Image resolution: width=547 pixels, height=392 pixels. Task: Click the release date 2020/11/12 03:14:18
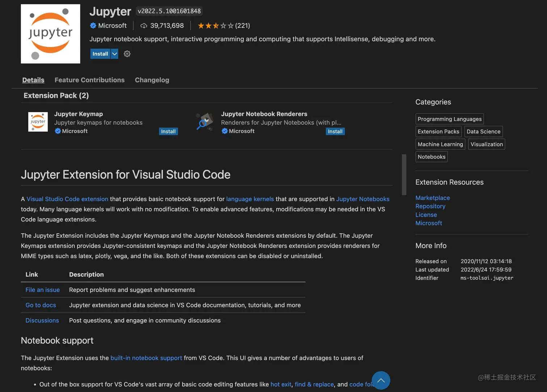point(486,261)
